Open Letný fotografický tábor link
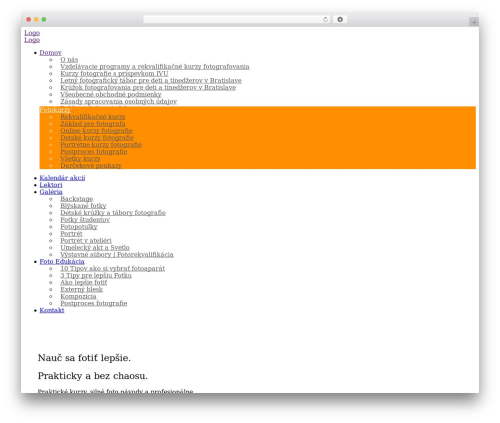The image size is (500, 423). coord(151,81)
